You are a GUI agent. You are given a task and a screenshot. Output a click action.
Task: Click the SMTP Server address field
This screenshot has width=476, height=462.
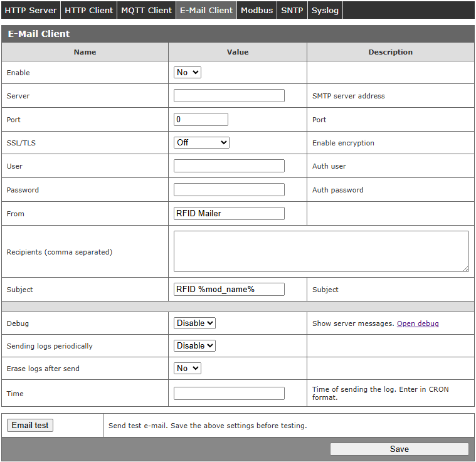coord(229,96)
